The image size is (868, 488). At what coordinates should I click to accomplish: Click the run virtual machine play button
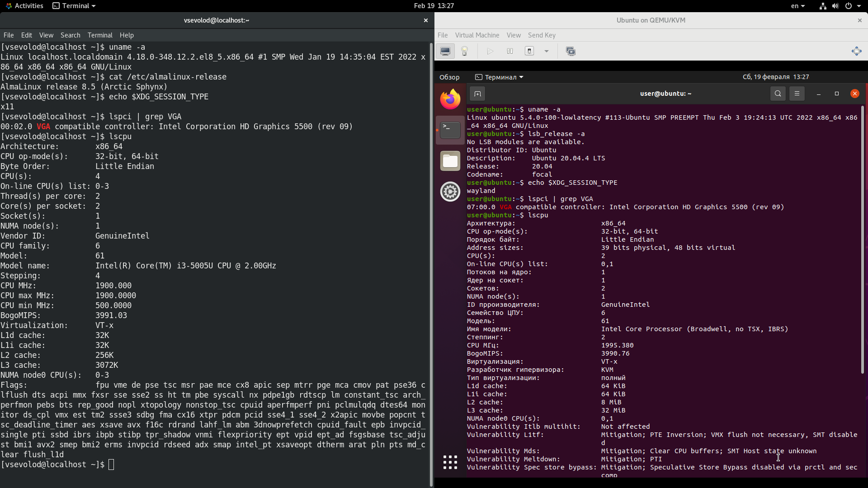(x=490, y=51)
